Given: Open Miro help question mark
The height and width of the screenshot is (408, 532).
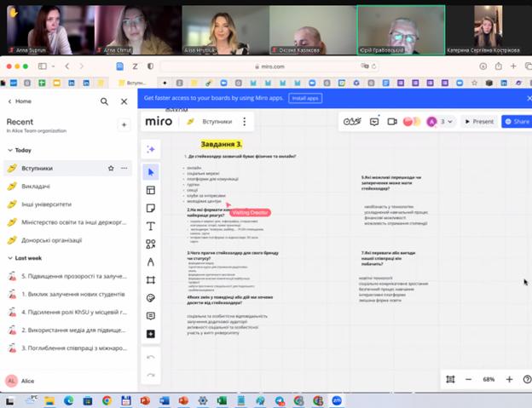Looking at the screenshot, I should click(527, 379).
